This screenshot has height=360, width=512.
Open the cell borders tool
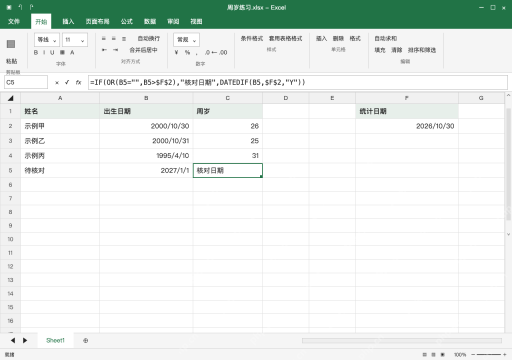click(x=62, y=52)
